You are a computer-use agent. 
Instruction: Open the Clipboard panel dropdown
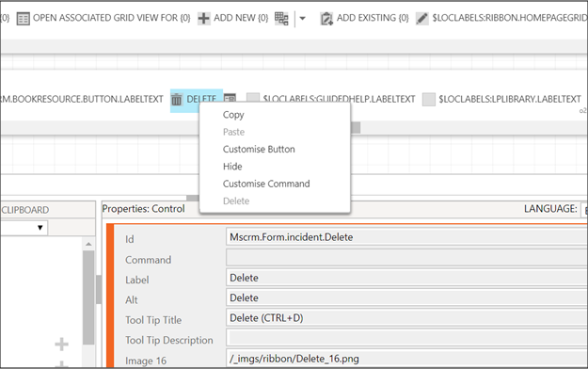click(40, 228)
